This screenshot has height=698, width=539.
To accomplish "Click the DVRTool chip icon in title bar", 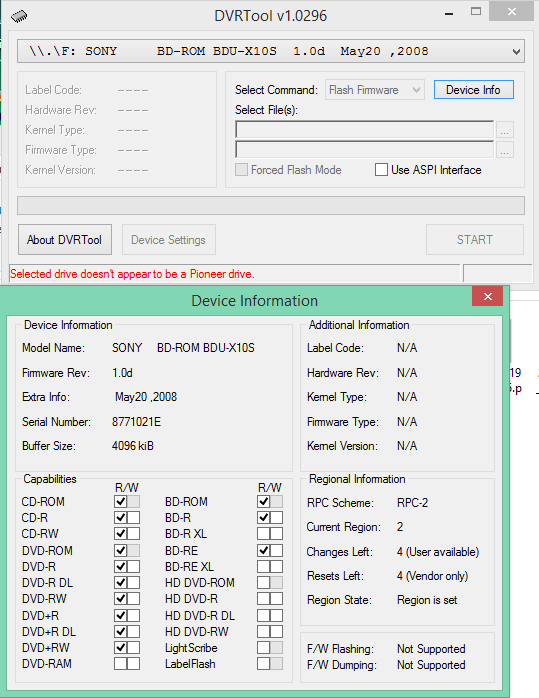I will [19, 16].
